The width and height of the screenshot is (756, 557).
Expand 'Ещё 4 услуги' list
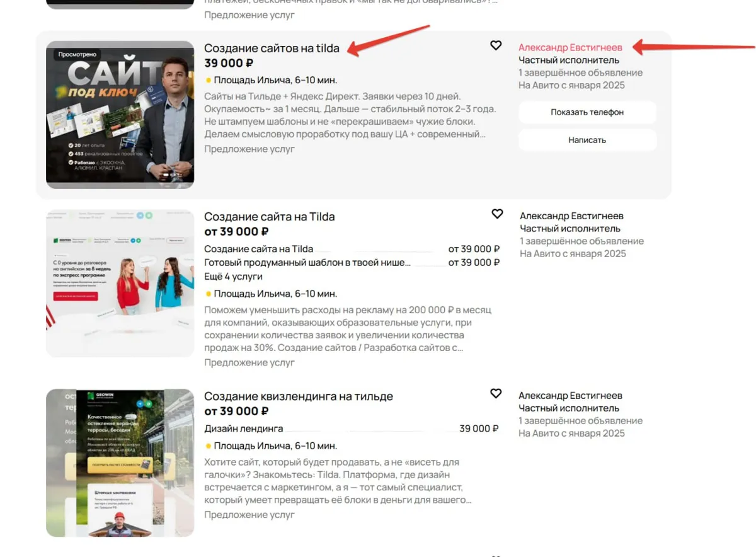pyautogui.click(x=233, y=277)
